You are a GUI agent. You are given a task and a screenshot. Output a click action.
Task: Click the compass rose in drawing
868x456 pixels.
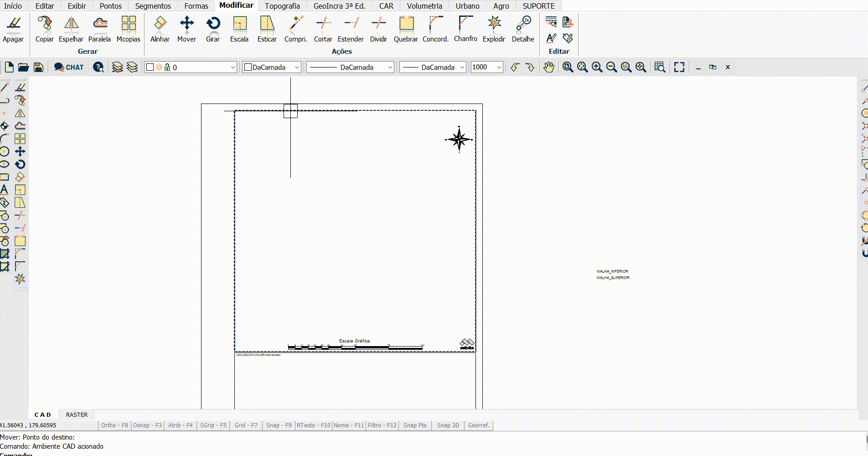click(459, 140)
